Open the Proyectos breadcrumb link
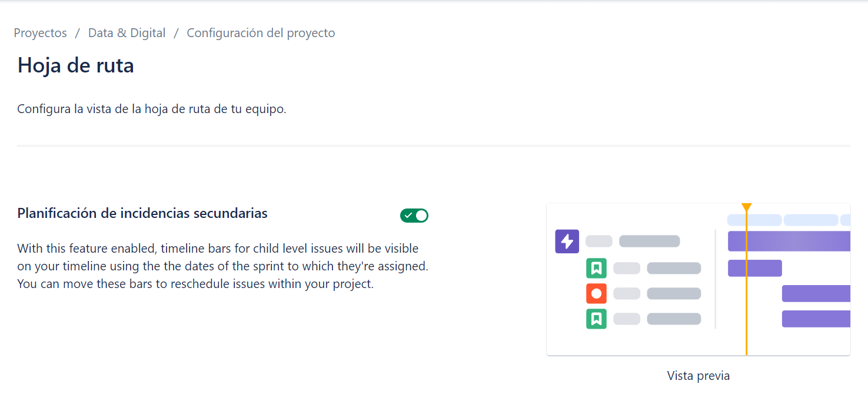The width and height of the screenshot is (868, 417). tap(41, 33)
